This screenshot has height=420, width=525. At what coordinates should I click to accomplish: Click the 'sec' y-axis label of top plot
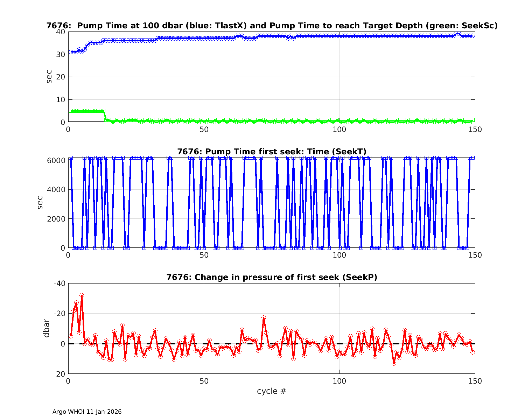click(x=49, y=77)
